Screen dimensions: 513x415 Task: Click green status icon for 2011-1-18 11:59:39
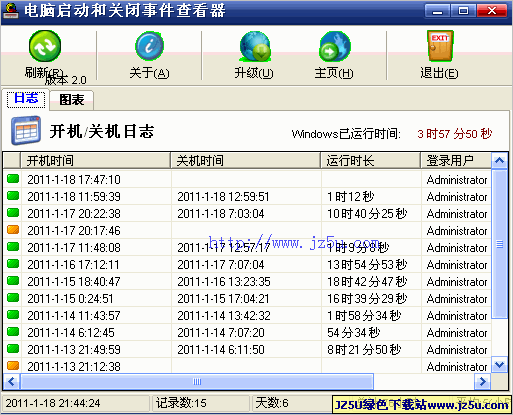(13, 196)
